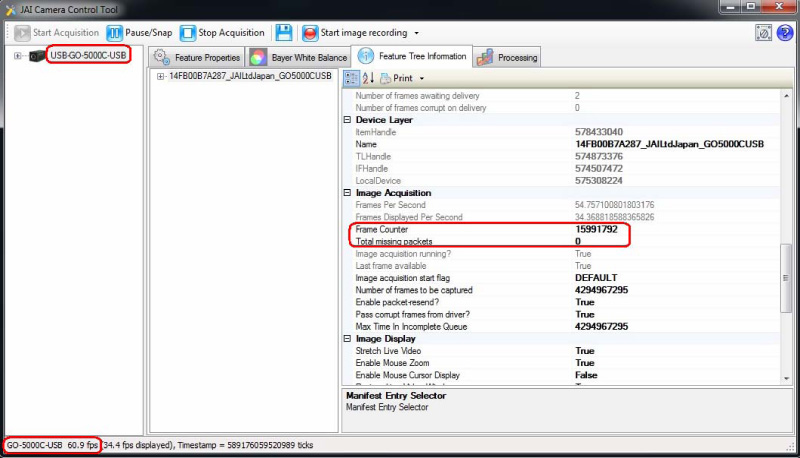The width and height of the screenshot is (800, 458).
Task: Open the Bayer White Balance tab
Action: pyautogui.click(x=298, y=57)
